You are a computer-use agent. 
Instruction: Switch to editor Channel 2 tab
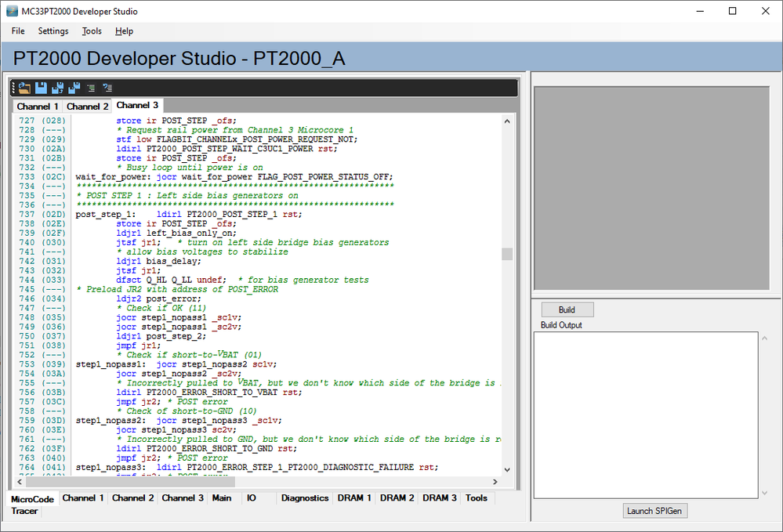[87, 107]
